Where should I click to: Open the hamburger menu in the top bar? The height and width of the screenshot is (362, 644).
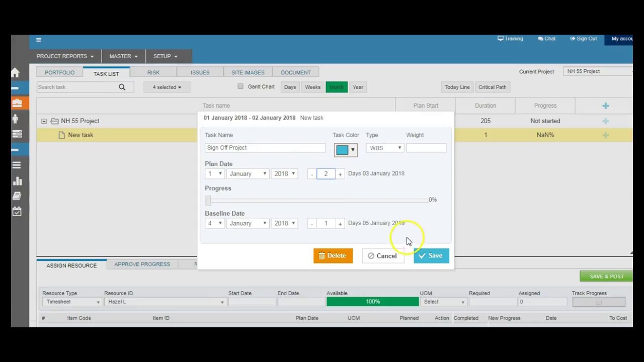(x=39, y=40)
